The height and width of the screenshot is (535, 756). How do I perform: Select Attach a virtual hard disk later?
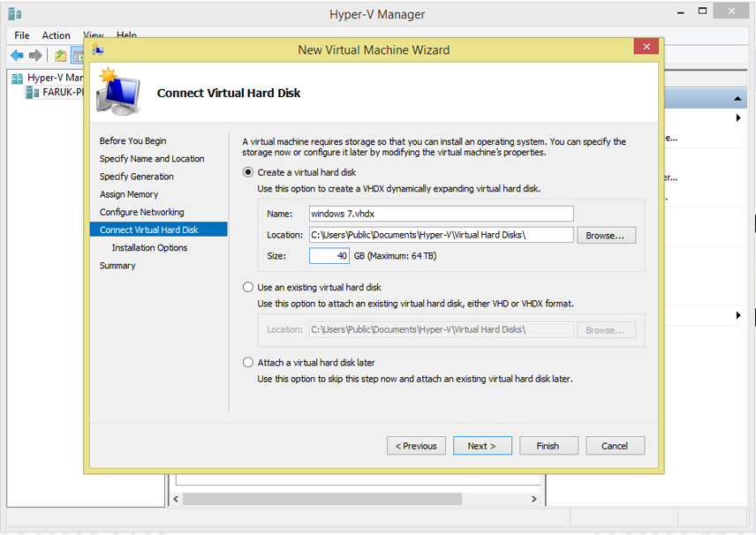pos(248,362)
